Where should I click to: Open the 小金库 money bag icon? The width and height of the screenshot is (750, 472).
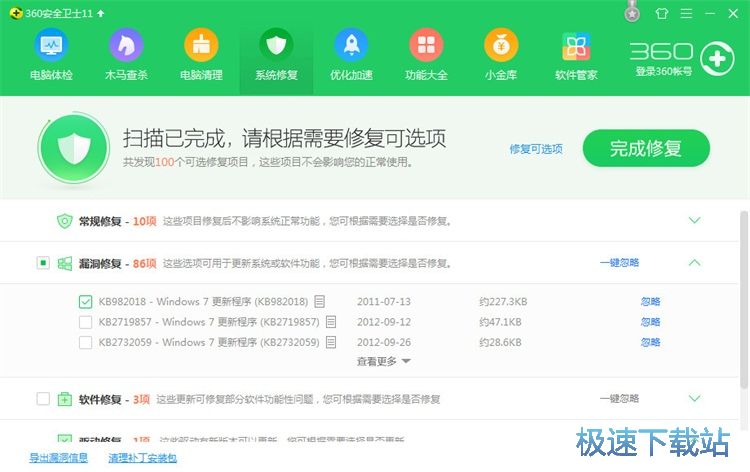(x=501, y=45)
